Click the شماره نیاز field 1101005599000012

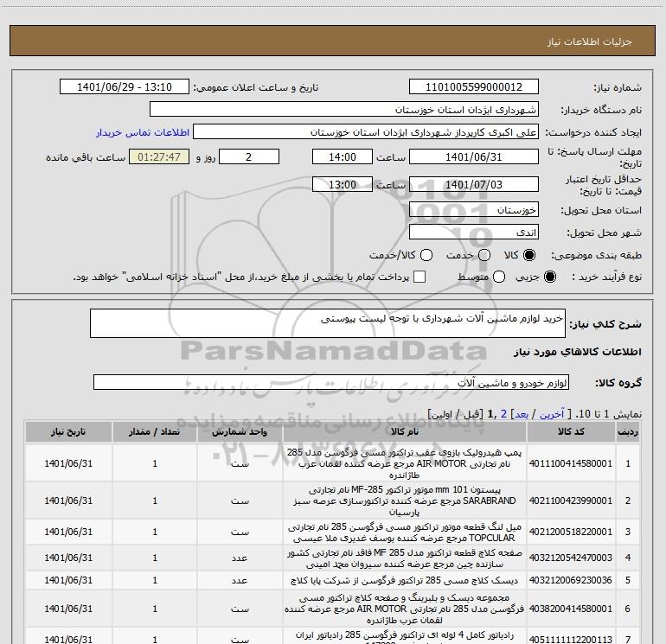(x=474, y=87)
